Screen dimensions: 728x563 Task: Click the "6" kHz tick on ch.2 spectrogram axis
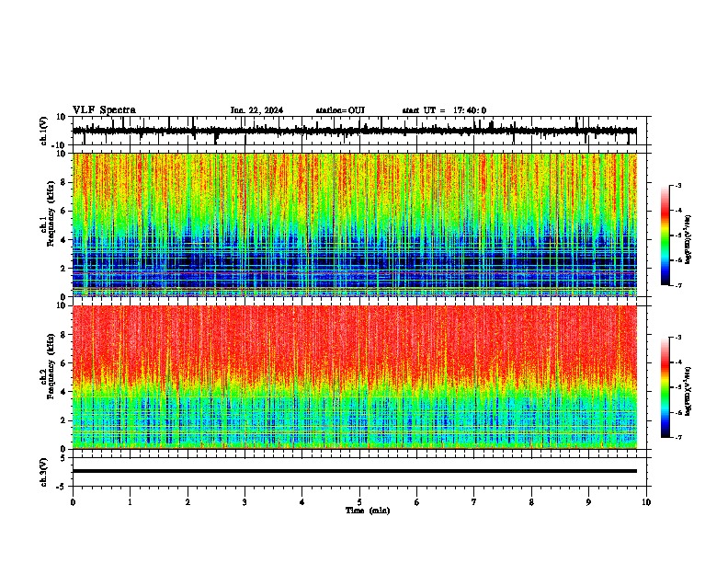pyautogui.click(x=64, y=362)
